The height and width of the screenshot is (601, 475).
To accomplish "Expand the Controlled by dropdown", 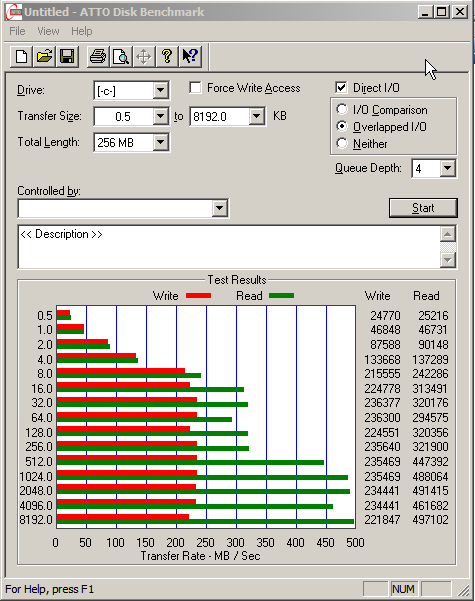I will (220, 208).
